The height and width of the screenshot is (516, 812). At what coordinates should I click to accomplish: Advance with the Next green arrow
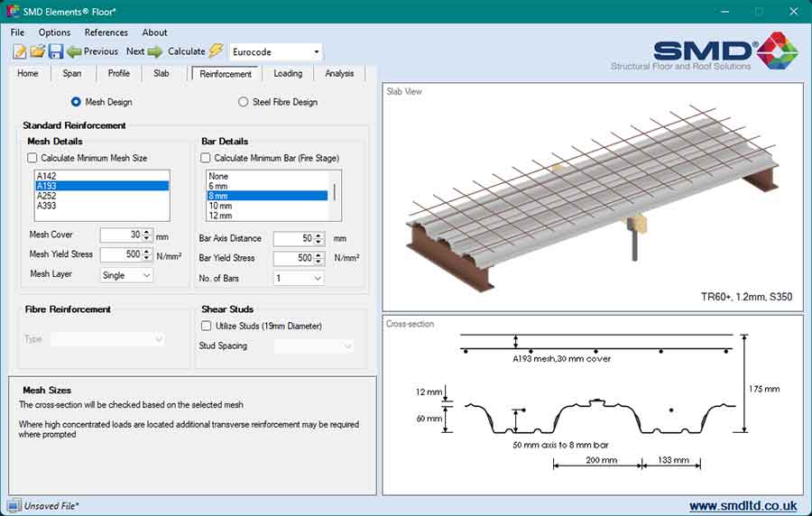(144, 51)
